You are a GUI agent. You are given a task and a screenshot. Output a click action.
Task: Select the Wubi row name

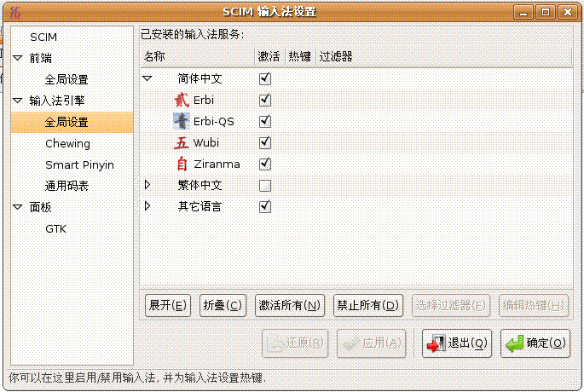[x=206, y=142]
